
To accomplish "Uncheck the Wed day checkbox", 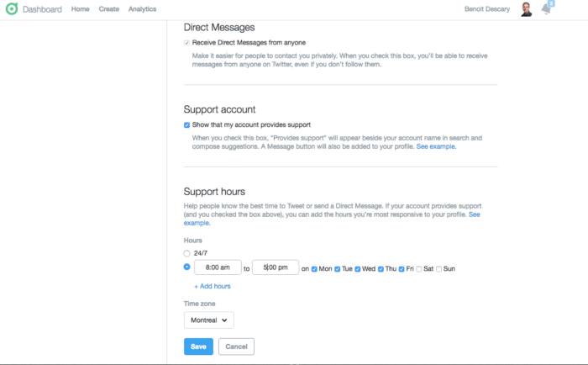I will tap(358, 269).
